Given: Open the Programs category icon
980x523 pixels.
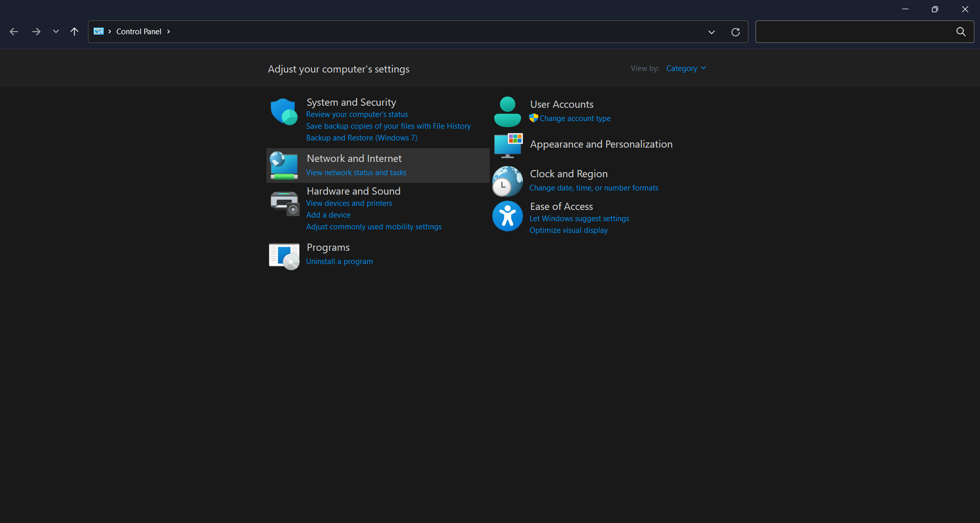Looking at the screenshot, I should point(284,255).
